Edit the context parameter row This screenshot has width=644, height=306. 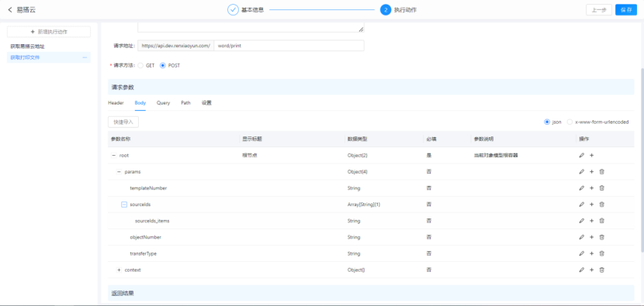(x=581, y=270)
